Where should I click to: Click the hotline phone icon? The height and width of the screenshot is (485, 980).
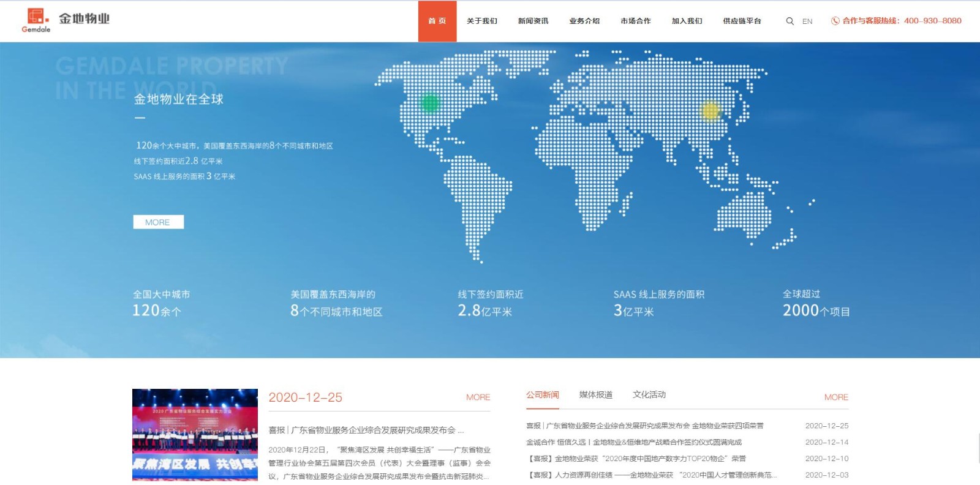click(835, 21)
